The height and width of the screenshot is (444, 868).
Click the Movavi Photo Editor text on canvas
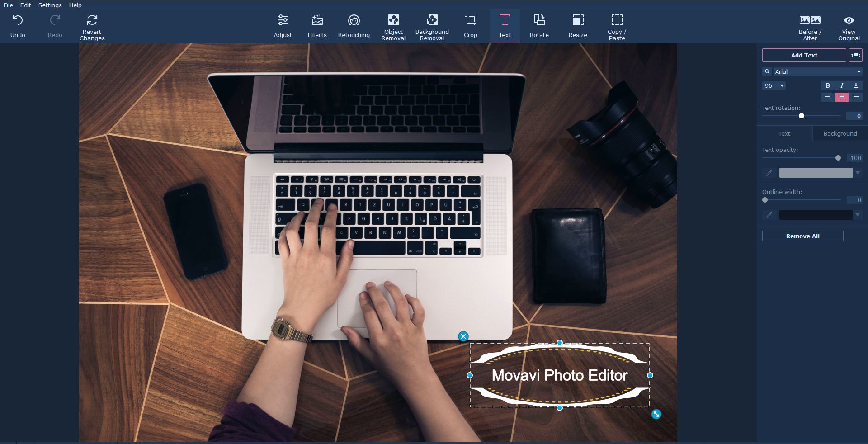click(x=560, y=375)
